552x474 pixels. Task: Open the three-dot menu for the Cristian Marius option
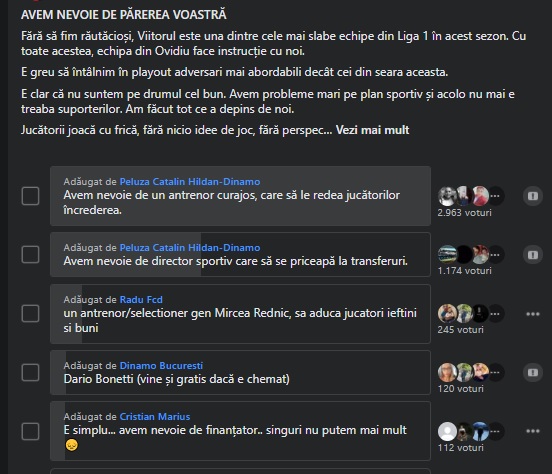click(x=533, y=431)
